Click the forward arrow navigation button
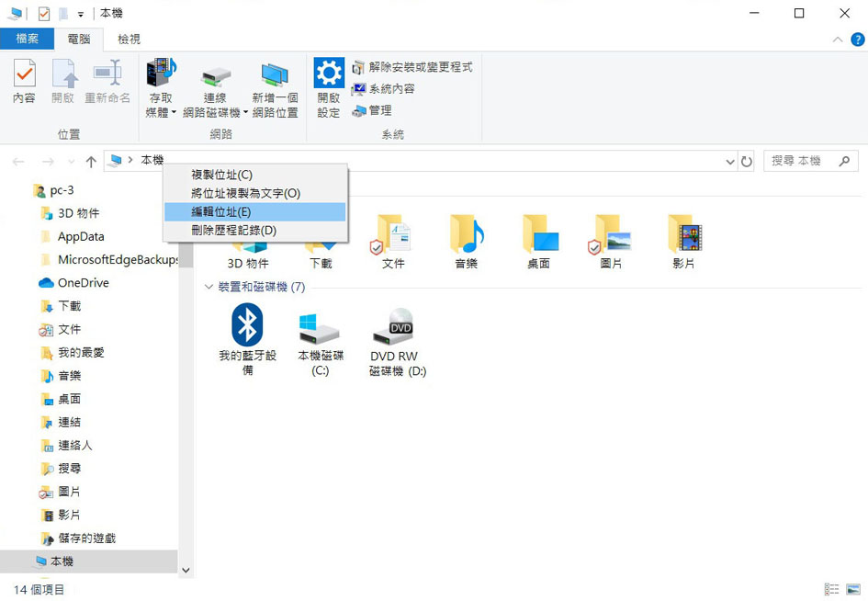The image size is (868, 601). 48,162
